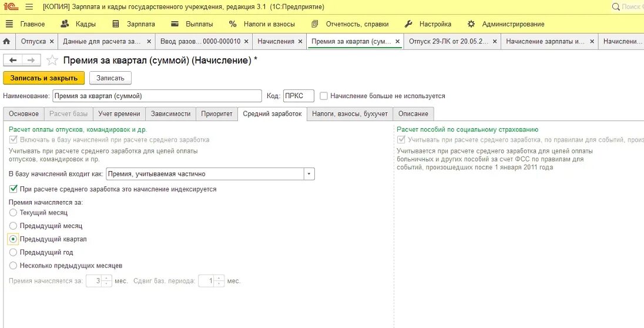Switch to the Основное tab
644x328 pixels.
pos(24,114)
